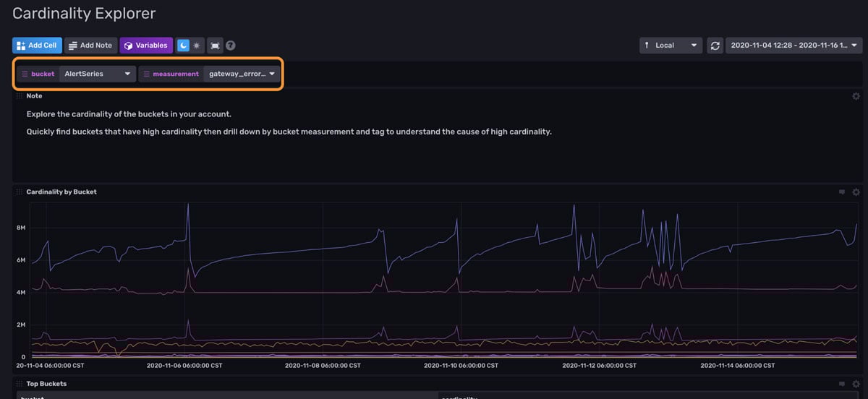
Task: Click x-axis label 2020-11-12 06:00:00 CST
Action: coord(600,366)
